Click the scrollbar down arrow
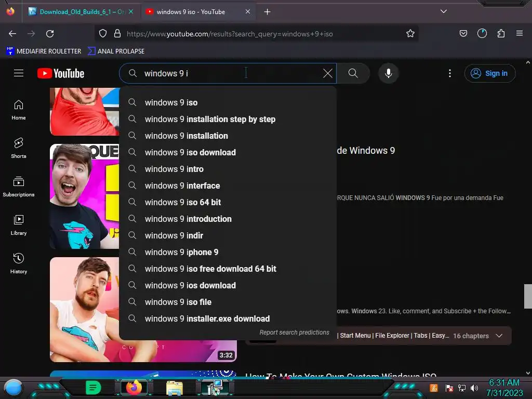 tap(528, 373)
